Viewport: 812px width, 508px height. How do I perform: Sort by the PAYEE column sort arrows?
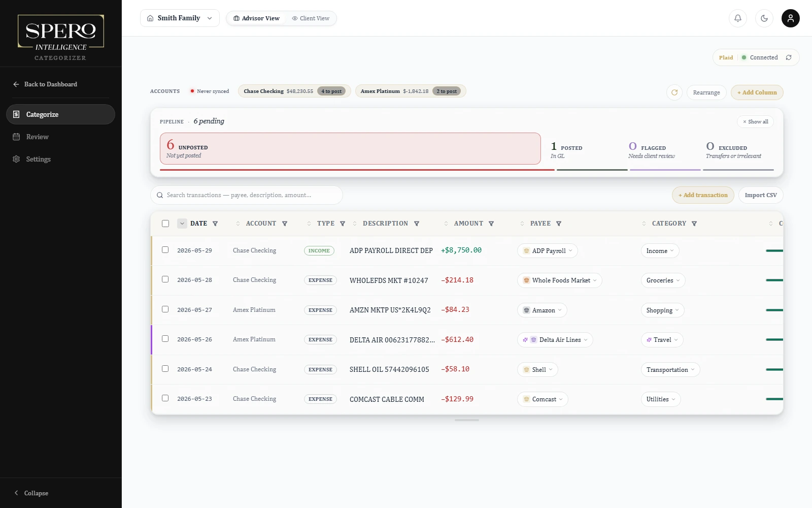(x=522, y=224)
